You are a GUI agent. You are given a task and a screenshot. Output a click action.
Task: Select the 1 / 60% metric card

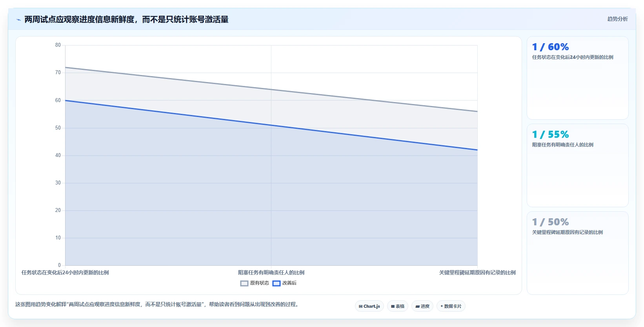coord(577,78)
